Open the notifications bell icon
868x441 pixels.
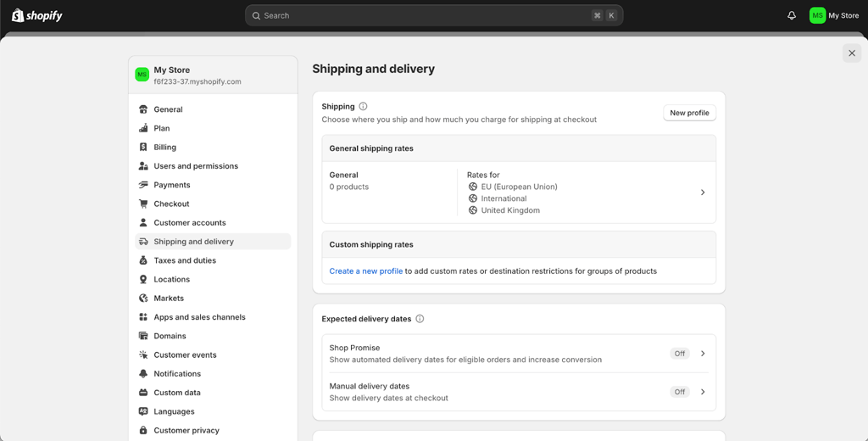[792, 15]
